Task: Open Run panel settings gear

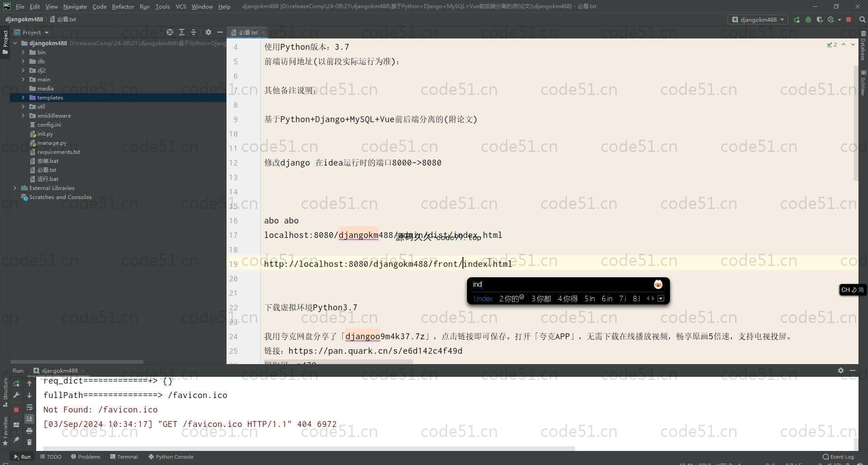Action: tap(840, 370)
